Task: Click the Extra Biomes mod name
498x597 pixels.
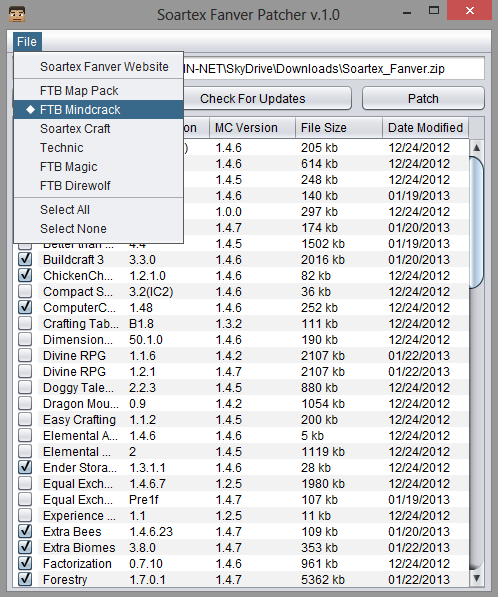Action: pos(79,548)
